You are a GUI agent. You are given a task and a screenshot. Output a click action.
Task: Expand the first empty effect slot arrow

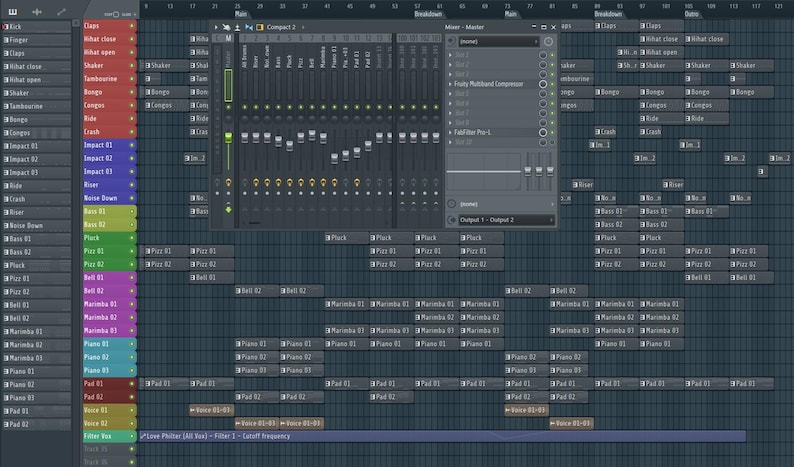450,55
